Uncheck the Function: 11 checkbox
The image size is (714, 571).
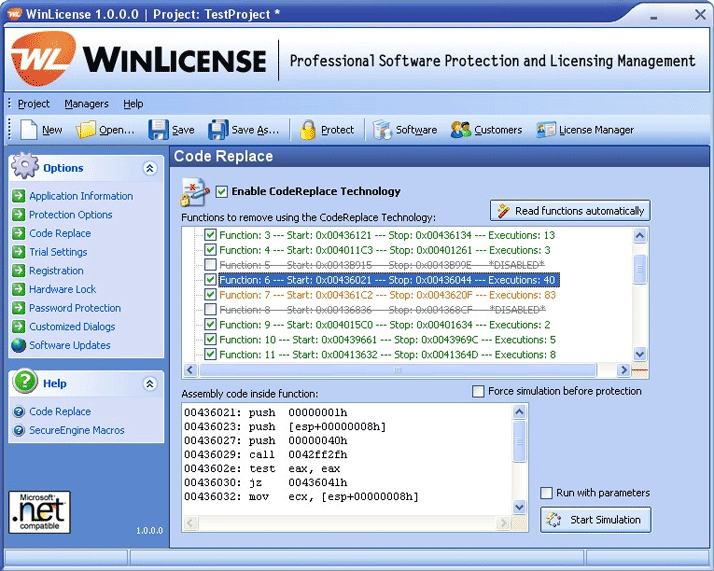coord(210,355)
